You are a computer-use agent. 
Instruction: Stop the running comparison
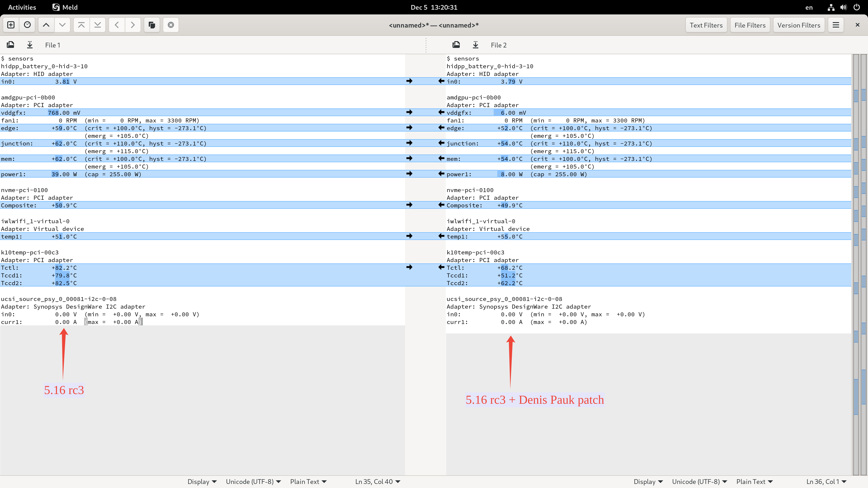[x=170, y=25]
